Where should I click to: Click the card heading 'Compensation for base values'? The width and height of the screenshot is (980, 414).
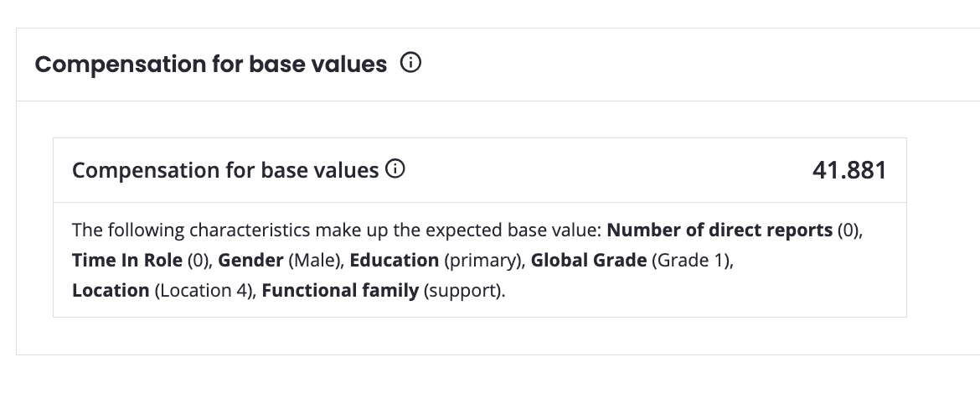click(225, 171)
